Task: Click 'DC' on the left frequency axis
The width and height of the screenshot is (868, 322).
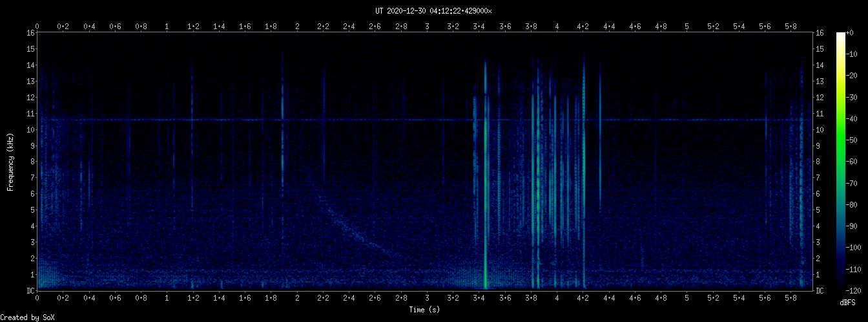Action: click(x=30, y=291)
